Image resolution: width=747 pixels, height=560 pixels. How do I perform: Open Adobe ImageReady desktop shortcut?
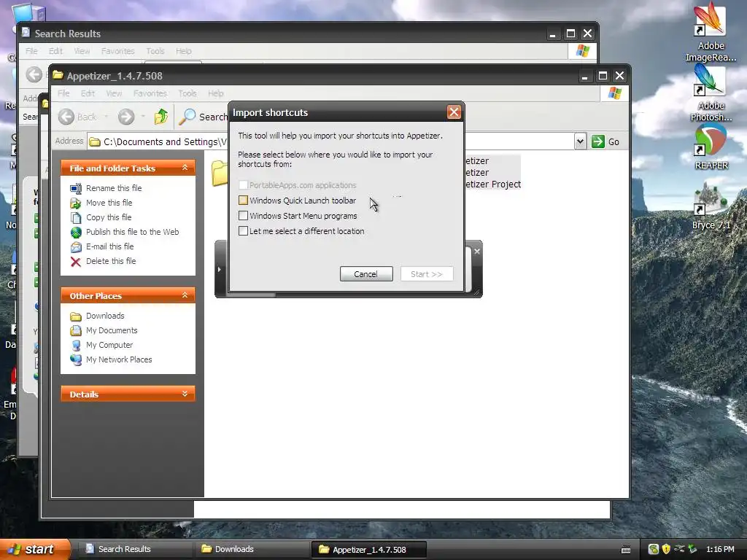(x=711, y=31)
